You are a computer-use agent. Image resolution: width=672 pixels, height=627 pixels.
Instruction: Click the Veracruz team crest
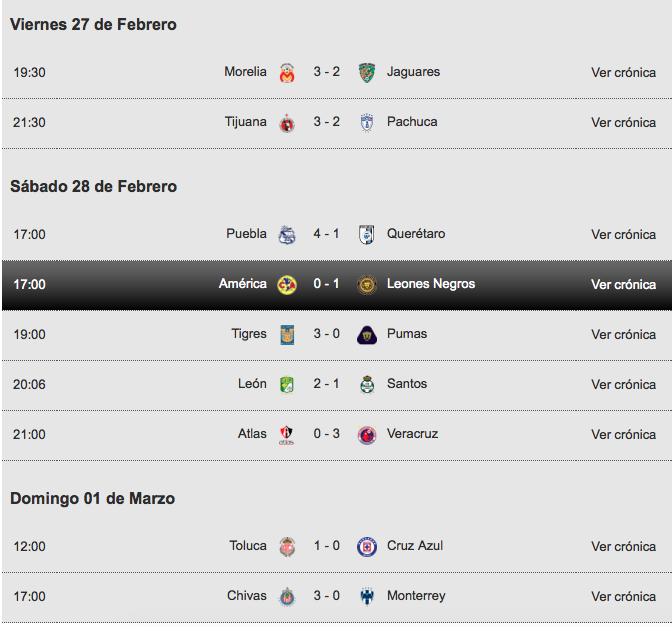click(x=367, y=435)
